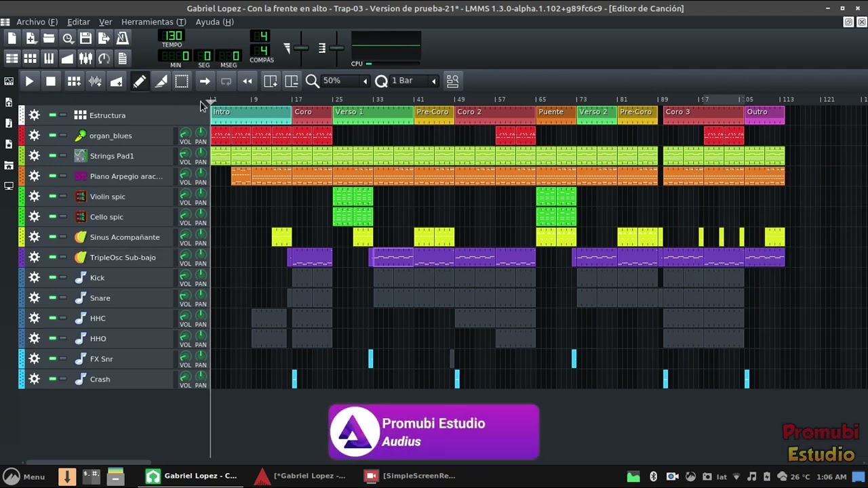Open the Ayuda menu

point(214,22)
